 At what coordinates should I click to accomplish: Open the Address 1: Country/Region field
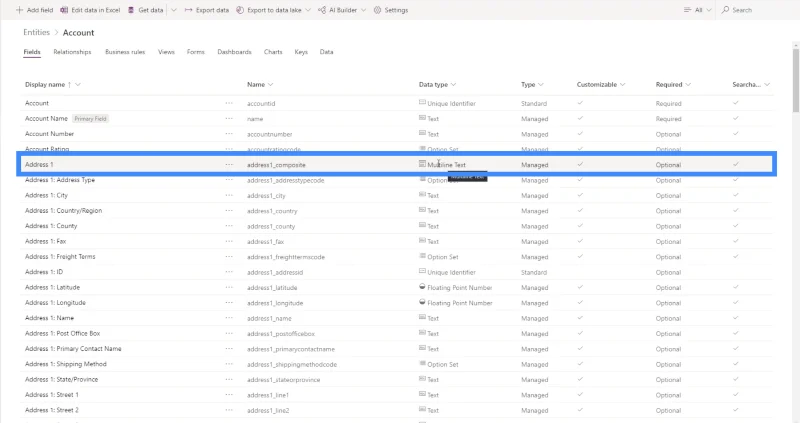pyautogui.click(x=64, y=211)
